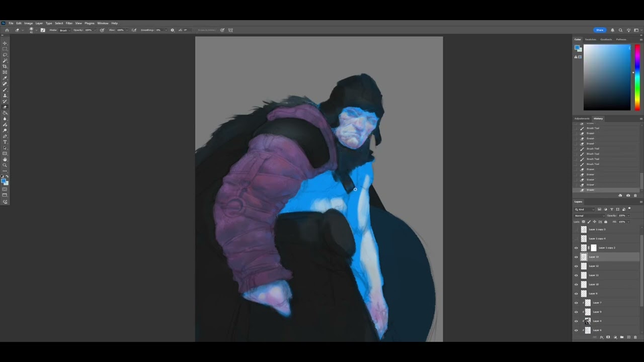Open Layers filter Kind dropdown
Viewport: 644px width, 362px height.
[585, 210]
